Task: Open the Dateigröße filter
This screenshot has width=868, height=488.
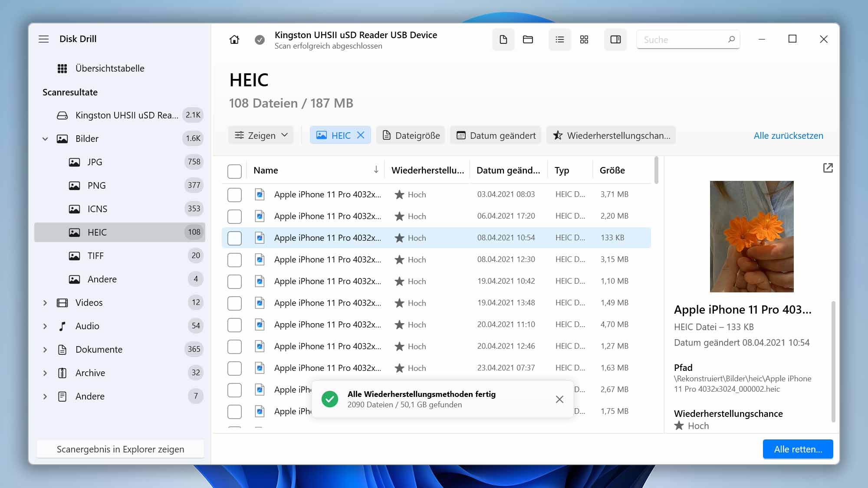Action: click(411, 135)
